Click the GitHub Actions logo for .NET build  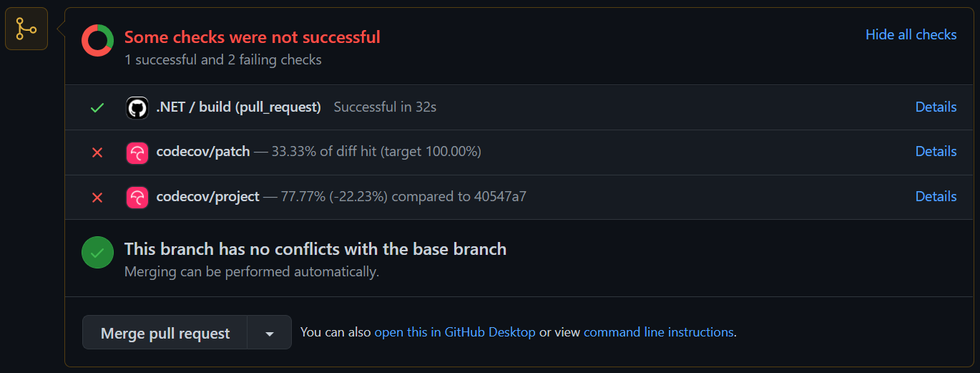137,107
